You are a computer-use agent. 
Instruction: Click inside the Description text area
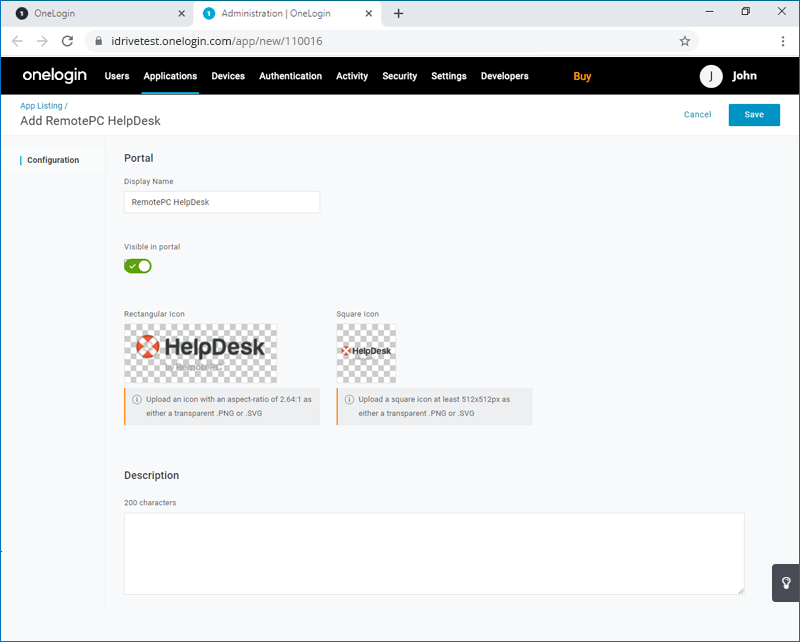[x=434, y=550]
